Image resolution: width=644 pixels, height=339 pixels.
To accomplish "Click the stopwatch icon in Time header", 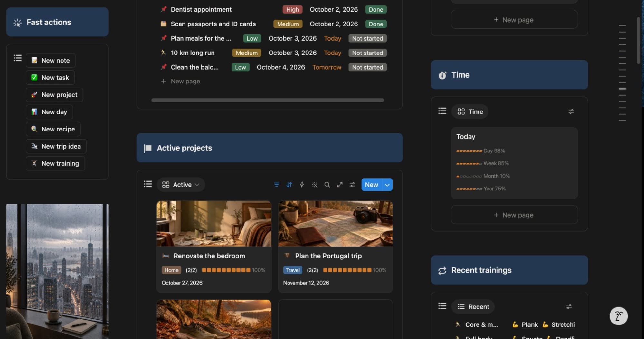I will pos(442,75).
